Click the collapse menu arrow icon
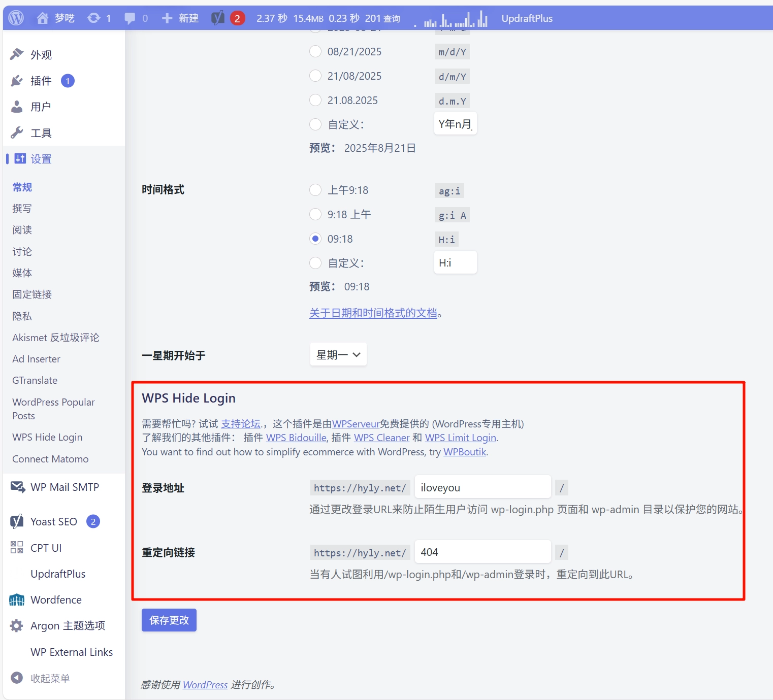Image resolution: width=773 pixels, height=700 pixels. 17,678
